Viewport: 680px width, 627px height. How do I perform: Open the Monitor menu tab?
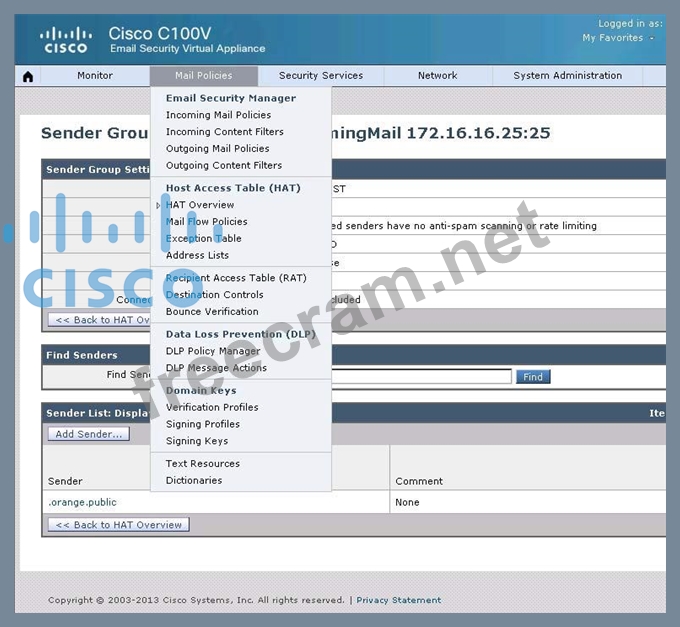click(95, 76)
